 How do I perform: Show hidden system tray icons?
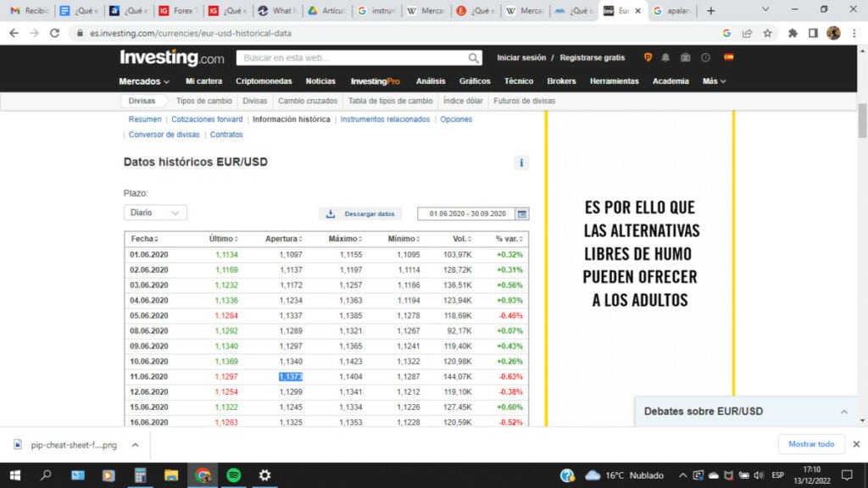[x=682, y=475]
